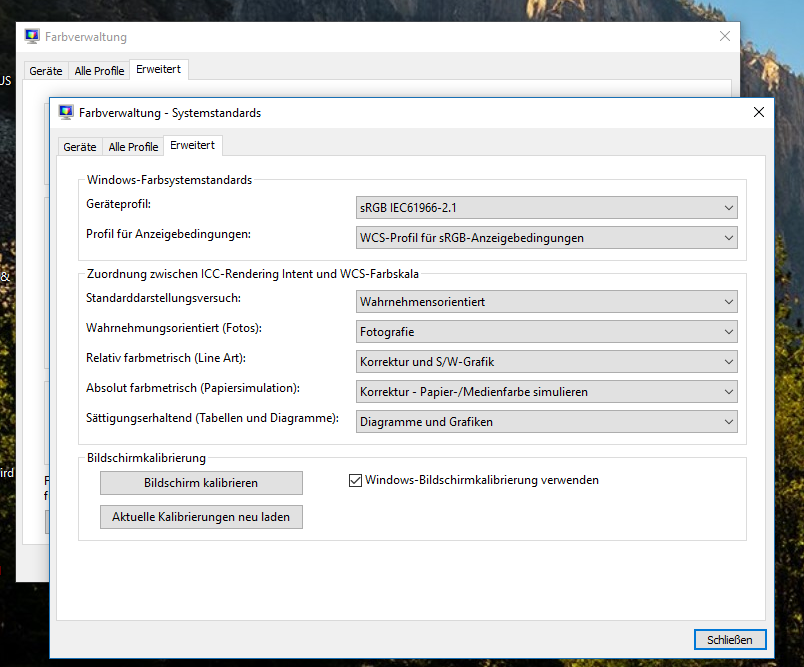Viewport: 804px width, 667px height.
Task: Click the Zuordnung zwischen ICC-Rendering Intent heading
Action: [253, 274]
